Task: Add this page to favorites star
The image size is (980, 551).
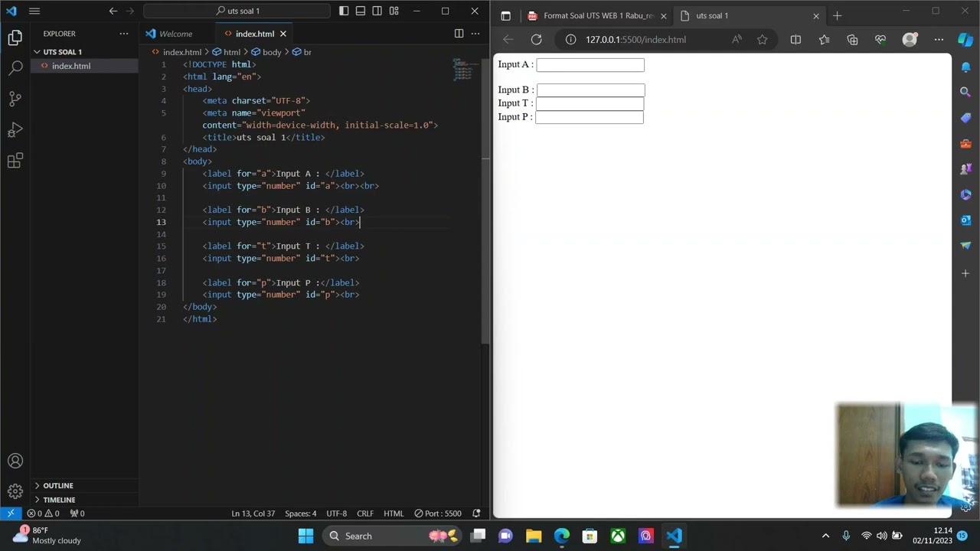Action: coord(762,40)
